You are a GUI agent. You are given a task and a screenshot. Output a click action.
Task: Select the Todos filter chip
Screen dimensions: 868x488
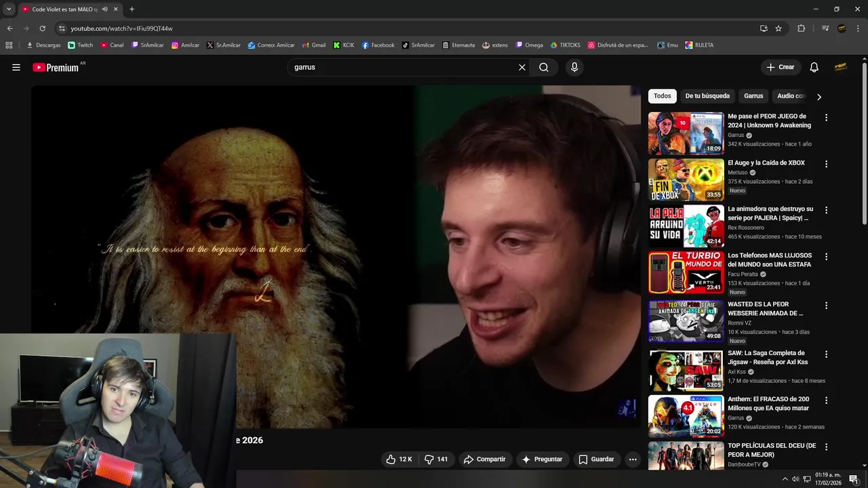coord(663,96)
